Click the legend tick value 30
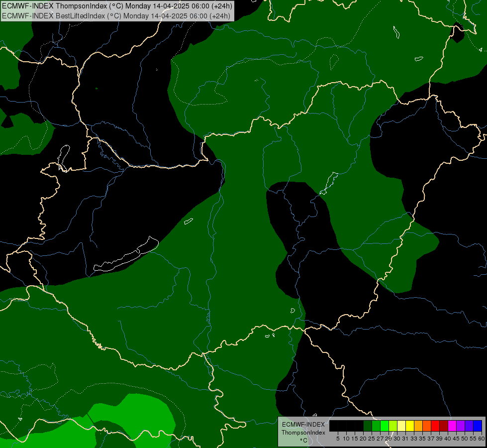 pos(397,439)
